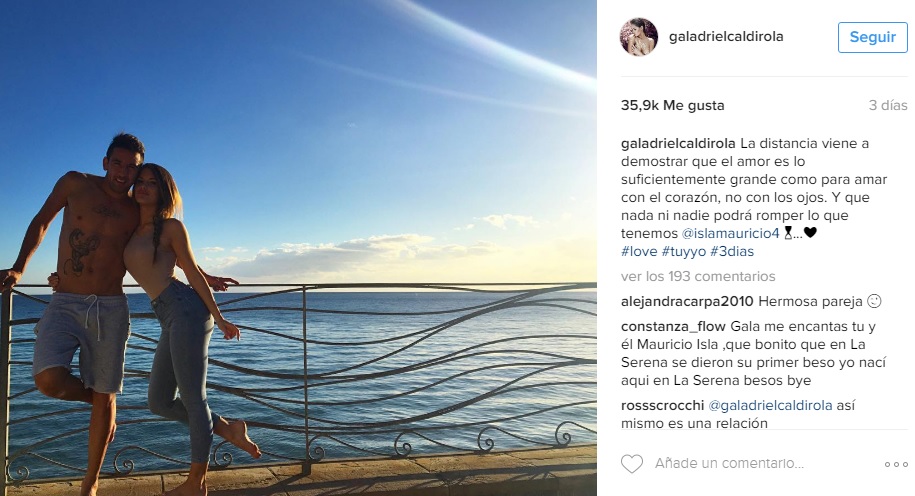The width and height of the screenshot is (915, 496).
Task: Open the #tuyyo hashtag
Action: pyautogui.click(x=683, y=252)
